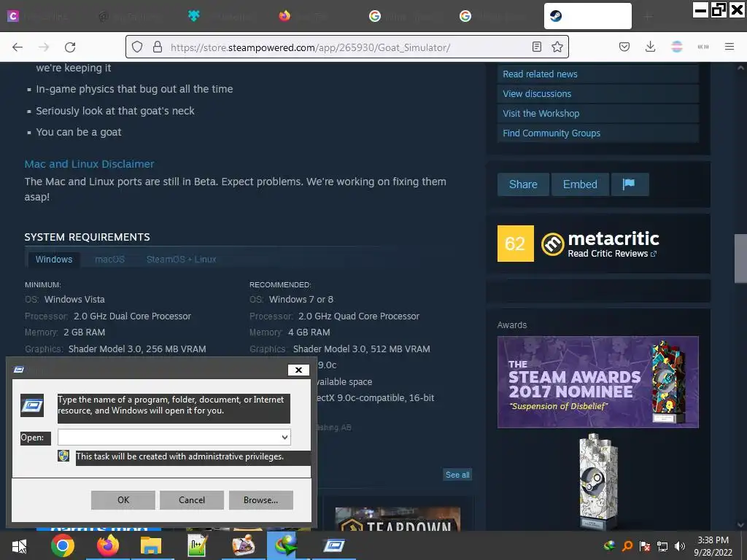Go back to the previous page
This screenshot has height=560, width=747.
point(18,47)
